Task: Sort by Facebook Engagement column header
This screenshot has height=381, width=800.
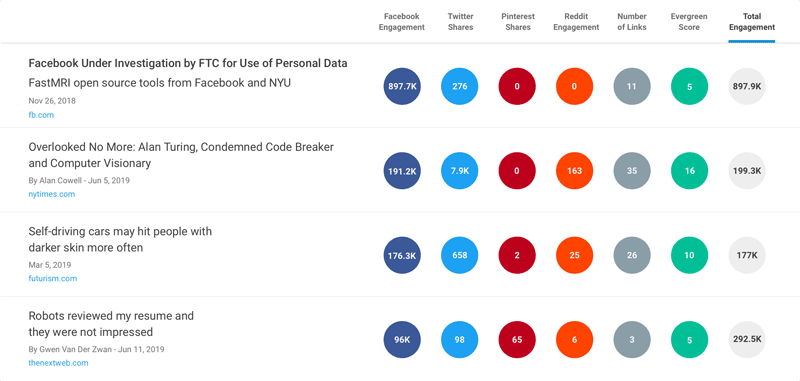Action: (402, 22)
